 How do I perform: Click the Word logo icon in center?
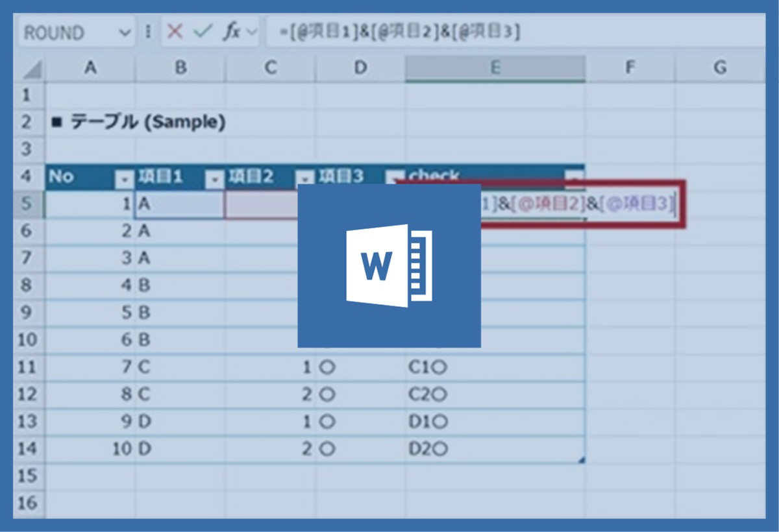pos(389,265)
